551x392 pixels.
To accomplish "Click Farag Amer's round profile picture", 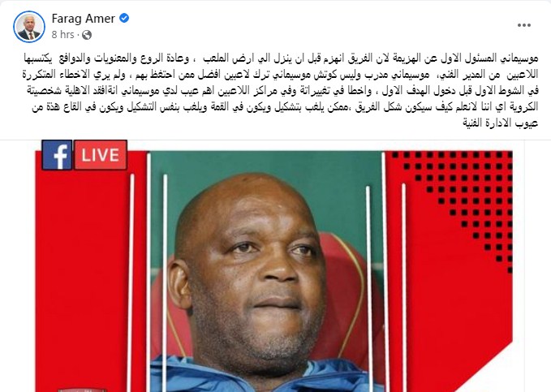I will (x=29, y=27).
